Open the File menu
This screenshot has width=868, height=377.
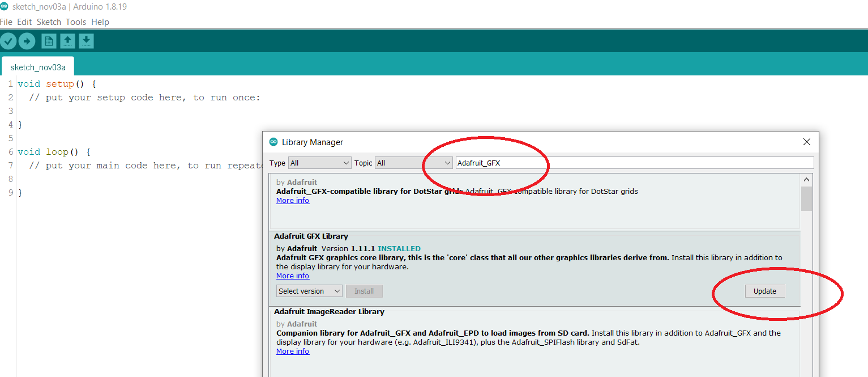6,22
